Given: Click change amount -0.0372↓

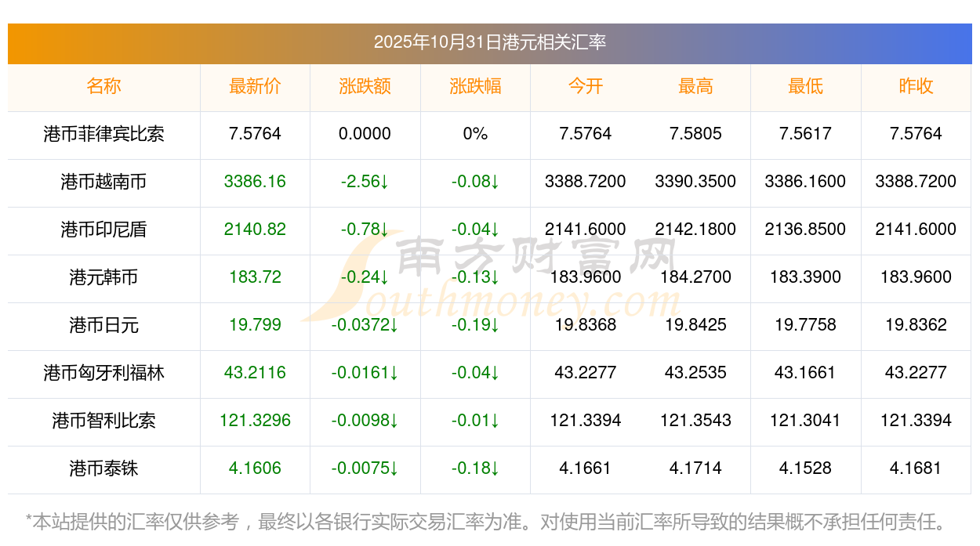Looking at the screenshot, I should click(x=365, y=325).
